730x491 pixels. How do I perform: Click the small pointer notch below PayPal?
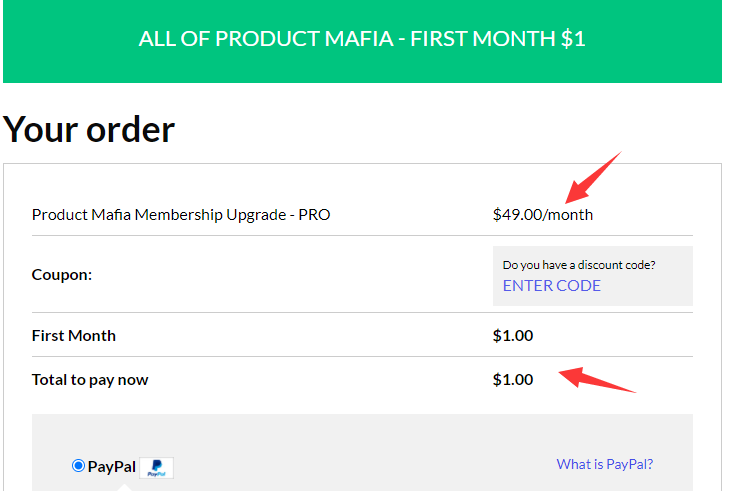[x=124, y=487]
